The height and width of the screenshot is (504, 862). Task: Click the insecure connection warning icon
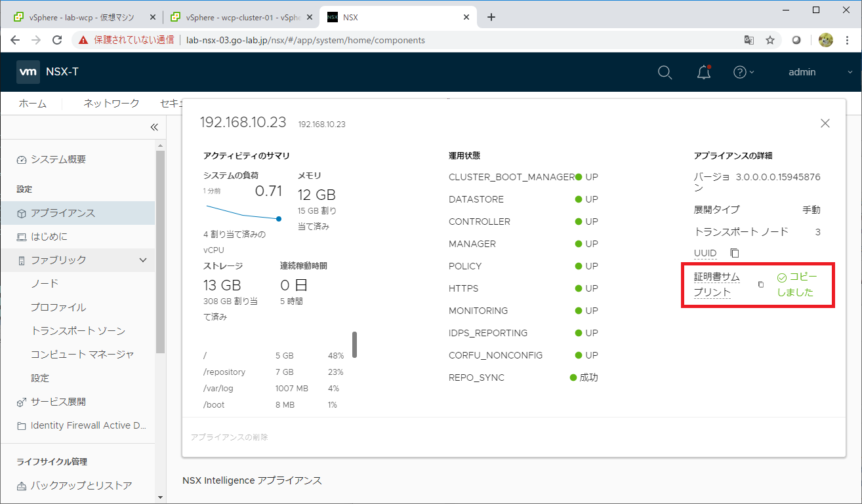[83, 40]
